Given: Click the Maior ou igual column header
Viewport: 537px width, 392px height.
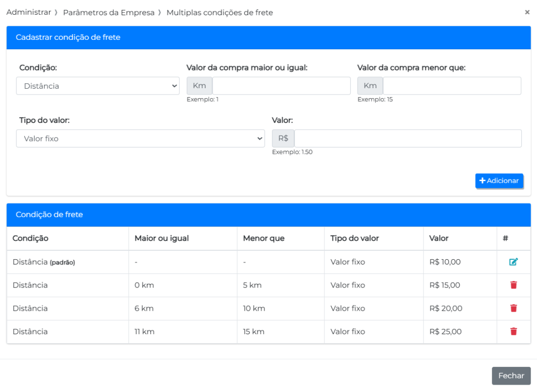Looking at the screenshot, I should (x=162, y=238).
